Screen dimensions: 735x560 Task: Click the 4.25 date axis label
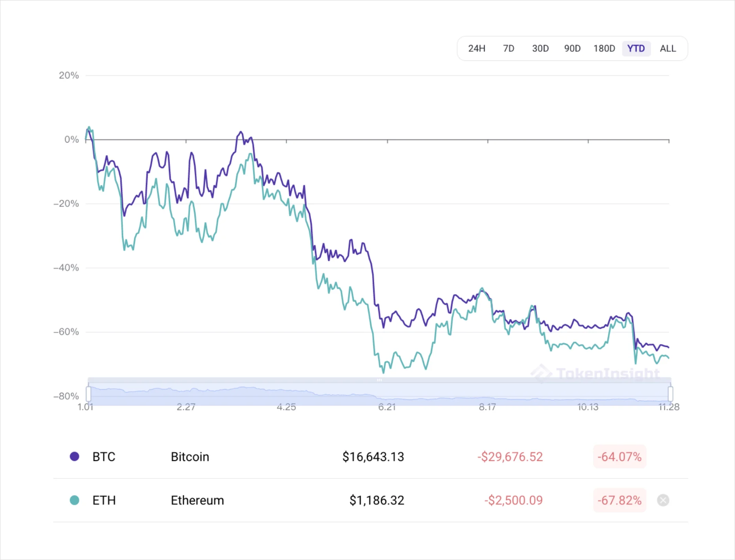pyautogui.click(x=286, y=407)
